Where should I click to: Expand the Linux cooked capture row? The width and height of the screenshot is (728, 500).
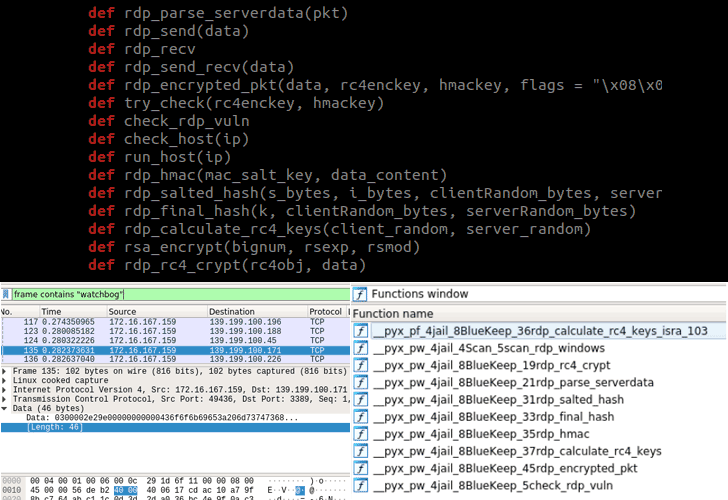(x=4, y=381)
